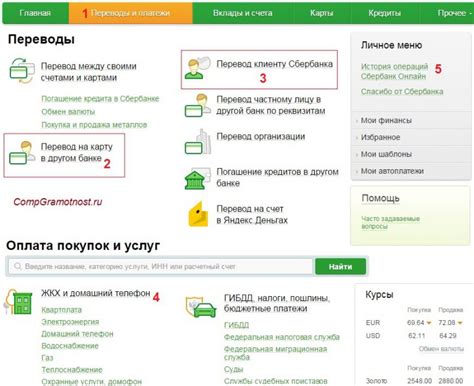Expand Мои шаблоны section
Viewport: 474px width, 386px height.
[386, 154]
